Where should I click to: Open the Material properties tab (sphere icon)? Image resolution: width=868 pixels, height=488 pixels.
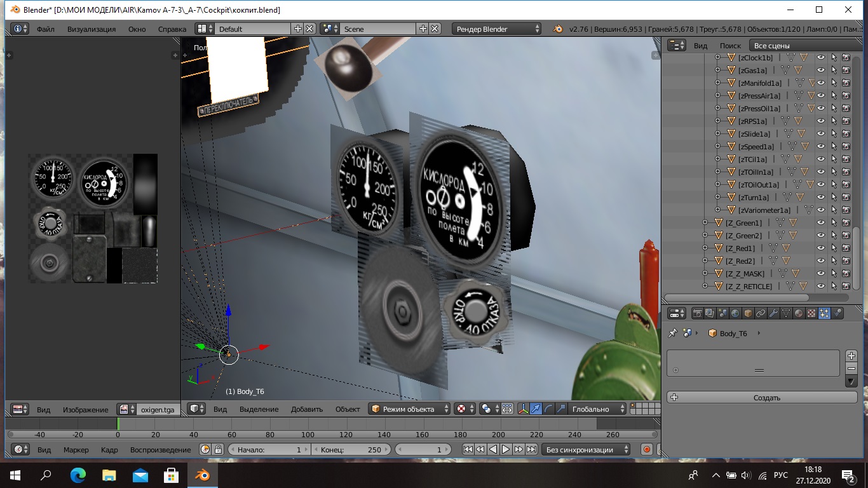[799, 313]
